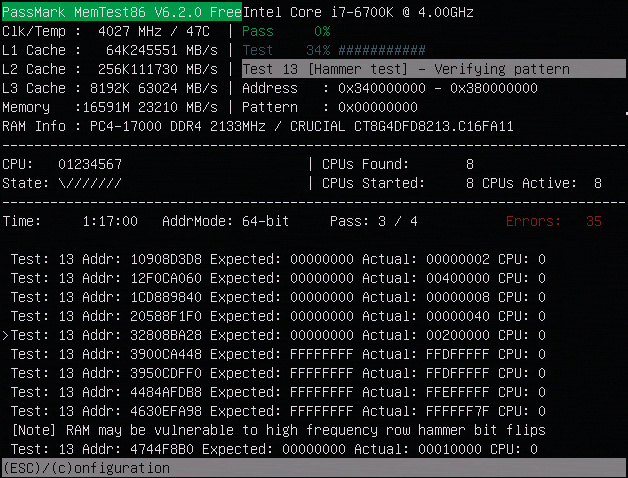Click the (ESC)/(c)onfiguration bar at bottom
Viewport: 628px width, 478px height.
(86, 468)
